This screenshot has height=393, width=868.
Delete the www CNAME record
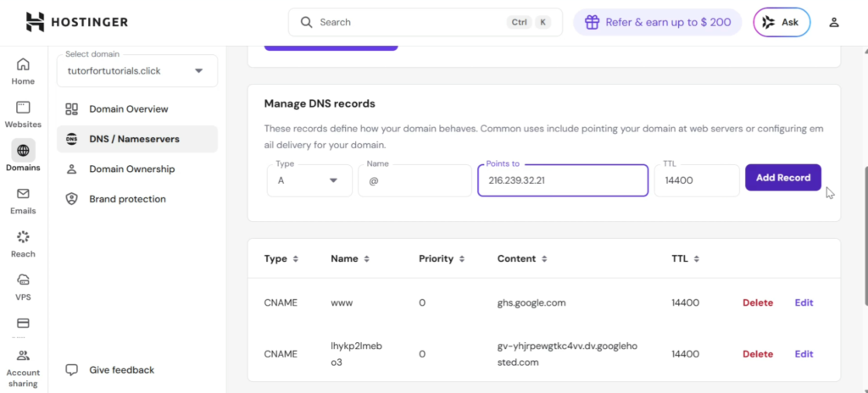pyautogui.click(x=758, y=302)
